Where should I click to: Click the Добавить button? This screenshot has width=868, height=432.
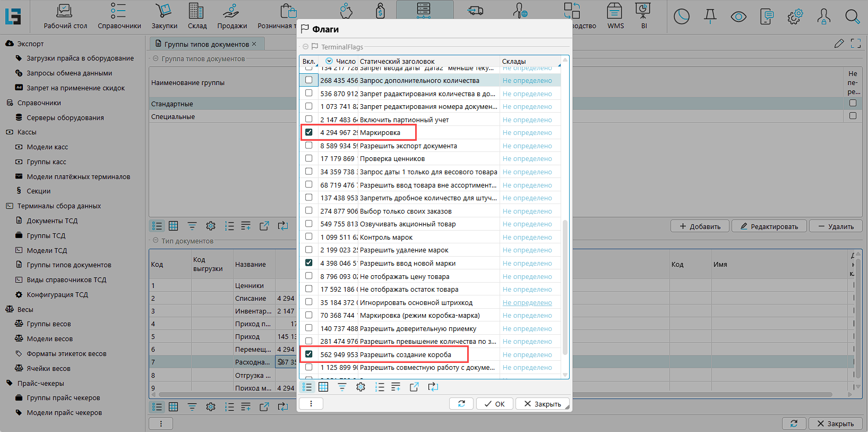pos(700,226)
